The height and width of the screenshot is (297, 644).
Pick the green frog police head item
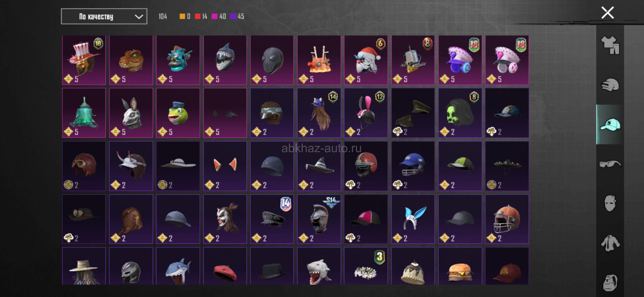coord(178,113)
